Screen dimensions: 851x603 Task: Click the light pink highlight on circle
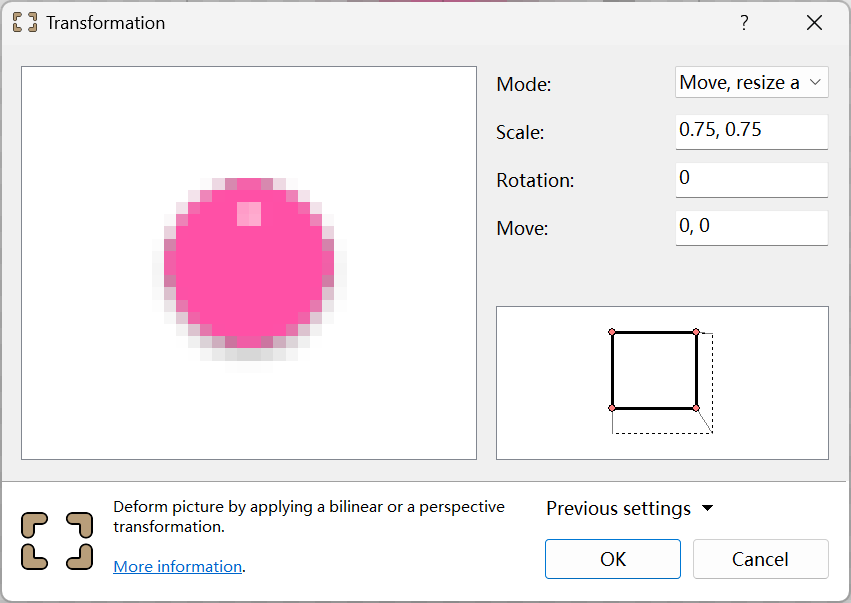click(x=248, y=214)
